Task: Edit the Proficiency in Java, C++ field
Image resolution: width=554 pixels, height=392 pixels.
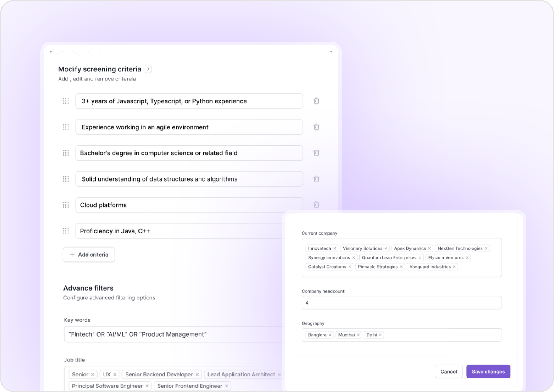Action: coord(180,231)
